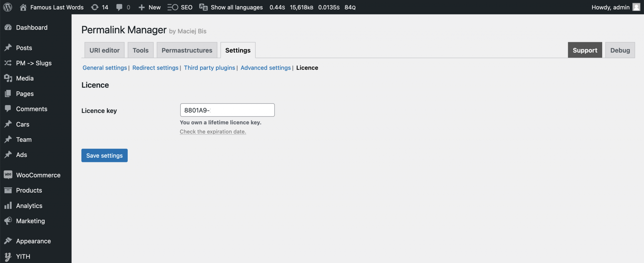Click the comments bubble icon in toolbar
The width and height of the screenshot is (644, 263).
pyautogui.click(x=119, y=7)
